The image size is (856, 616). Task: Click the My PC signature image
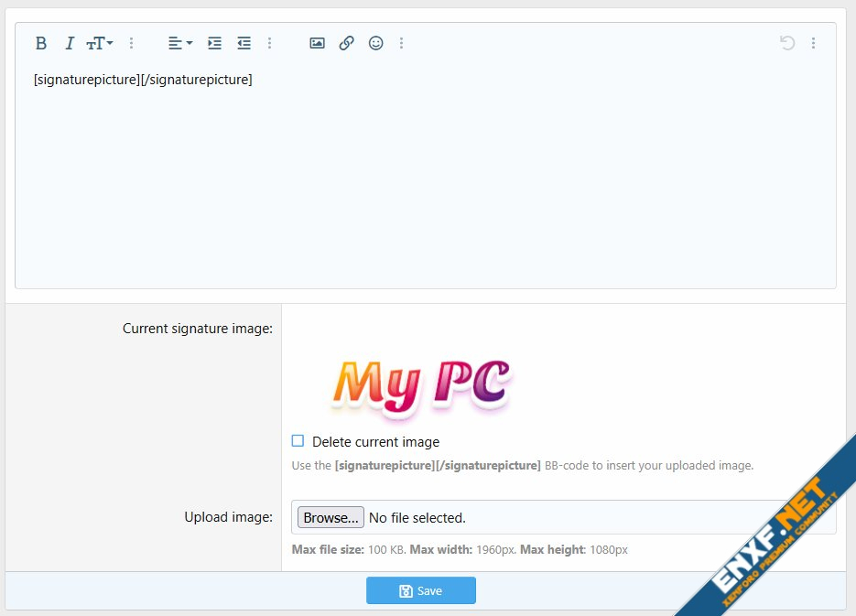pyautogui.click(x=421, y=384)
